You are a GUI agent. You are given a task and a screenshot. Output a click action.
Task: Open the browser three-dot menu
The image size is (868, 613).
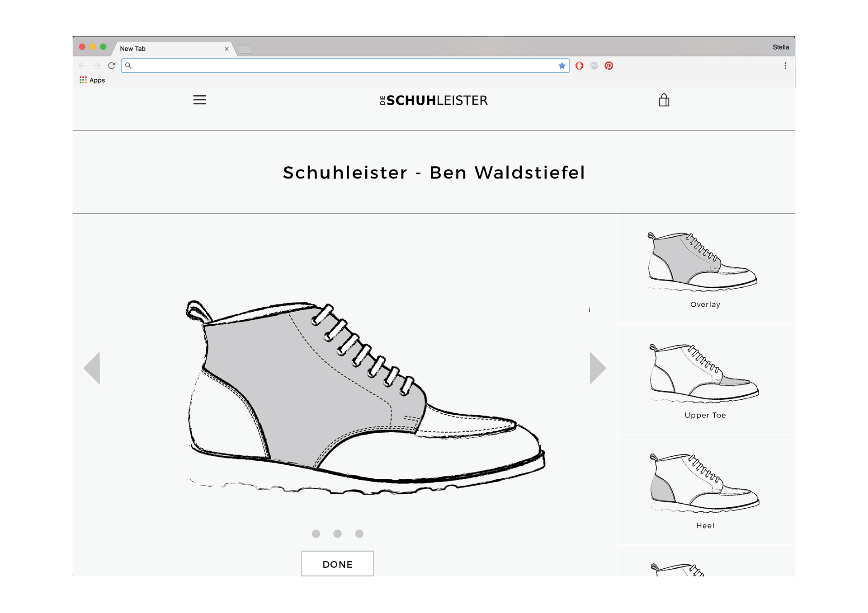[x=785, y=66]
